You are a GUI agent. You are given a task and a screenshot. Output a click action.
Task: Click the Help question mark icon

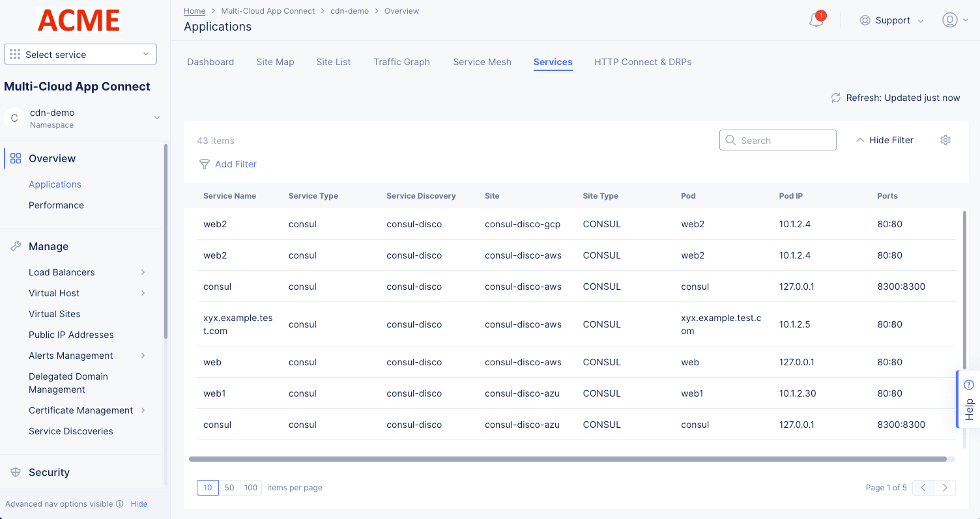click(x=968, y=385)
